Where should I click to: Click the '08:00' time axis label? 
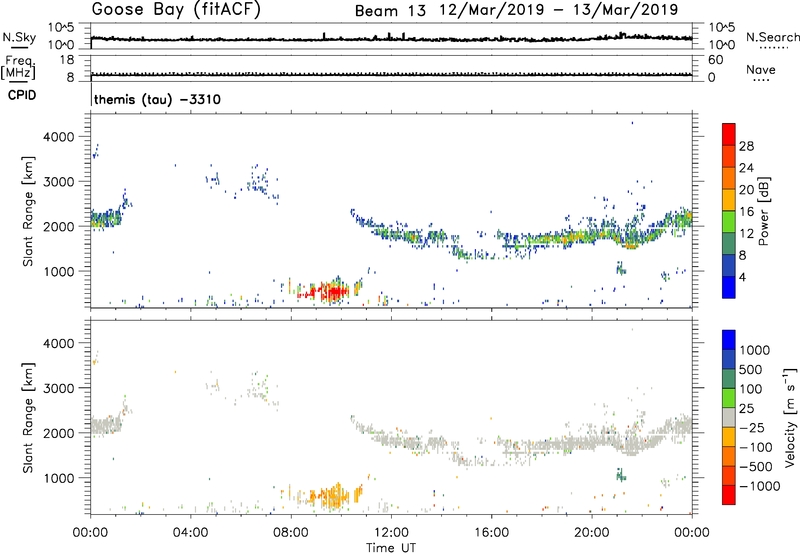point(291,533)
